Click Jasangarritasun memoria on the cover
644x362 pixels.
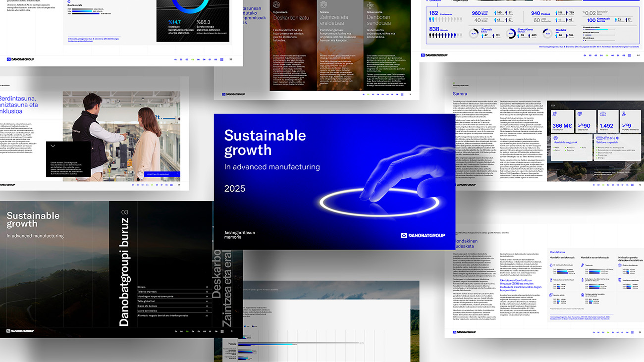[241, 234]
